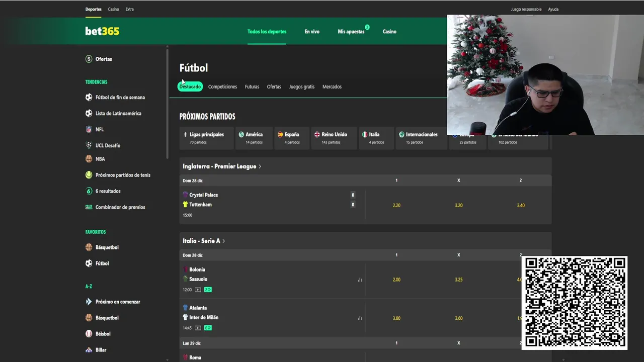Click soccer ball icon under Favoritos Fútbol
Image resolution: width=644 pixels, height=362 pixels.
[89, 263]
